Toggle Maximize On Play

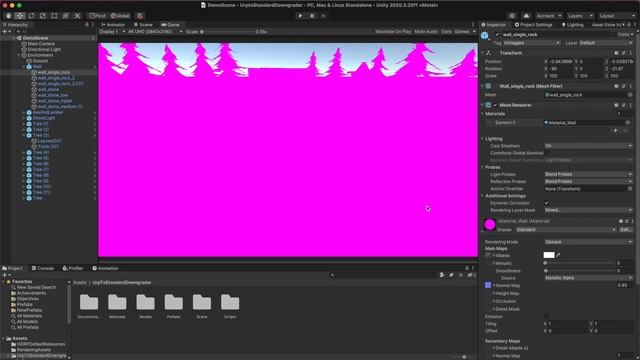393,31
